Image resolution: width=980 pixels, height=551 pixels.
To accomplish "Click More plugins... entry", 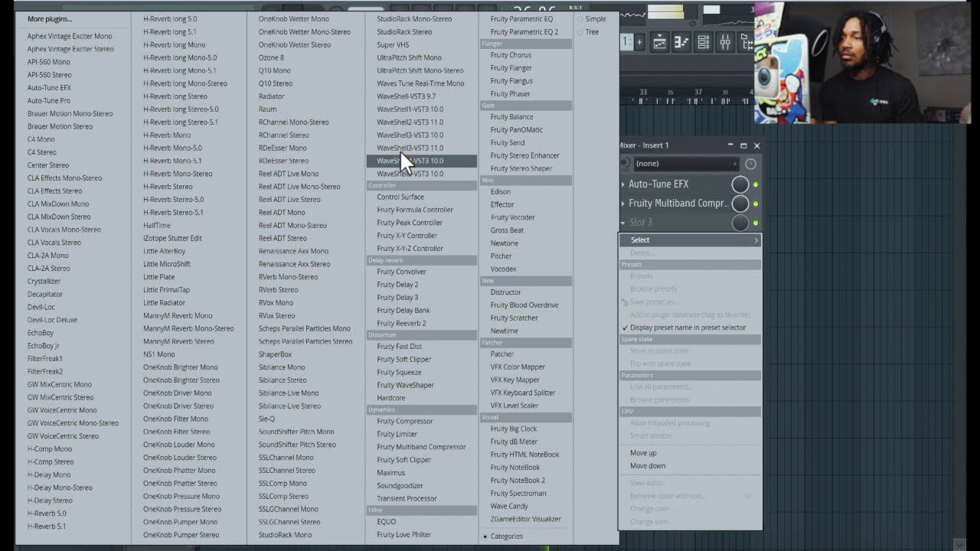I will [50, 19].
